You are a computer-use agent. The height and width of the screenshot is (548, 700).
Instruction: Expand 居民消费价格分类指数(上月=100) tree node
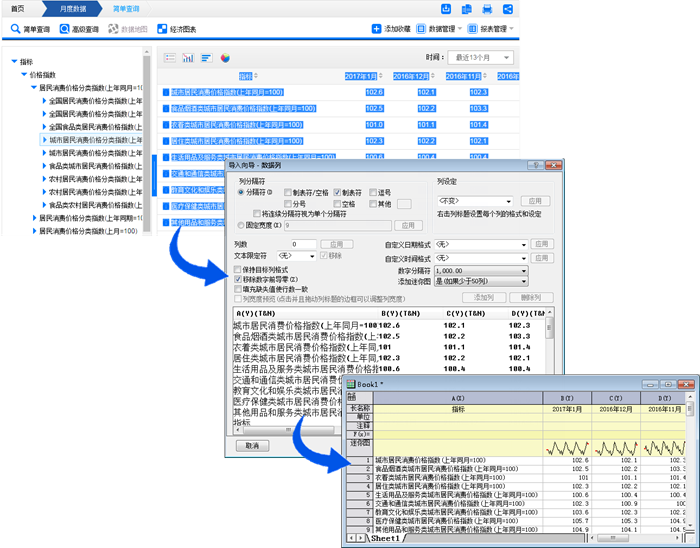click(34, 231)
